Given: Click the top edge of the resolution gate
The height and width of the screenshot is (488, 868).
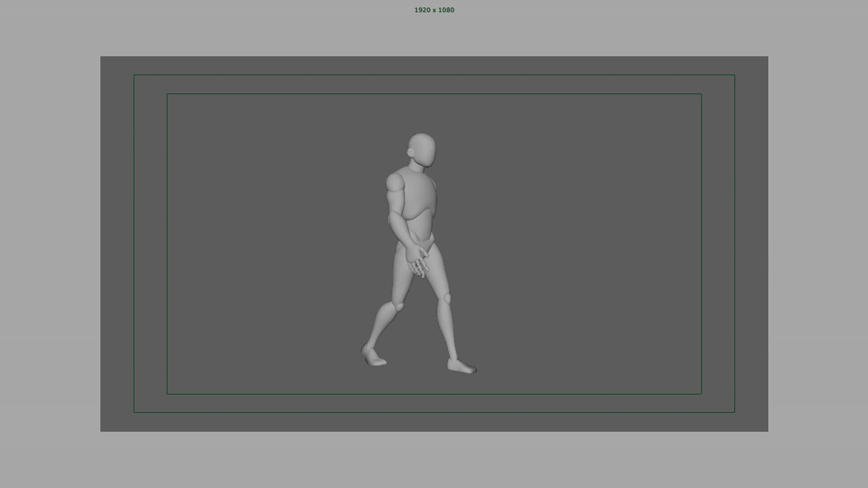Looking at the screenshot, I should tap(434, 57).
